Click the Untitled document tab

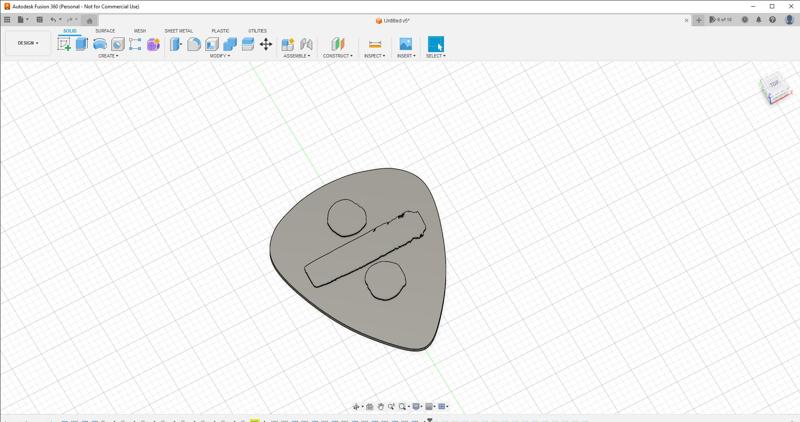[393, 21]
